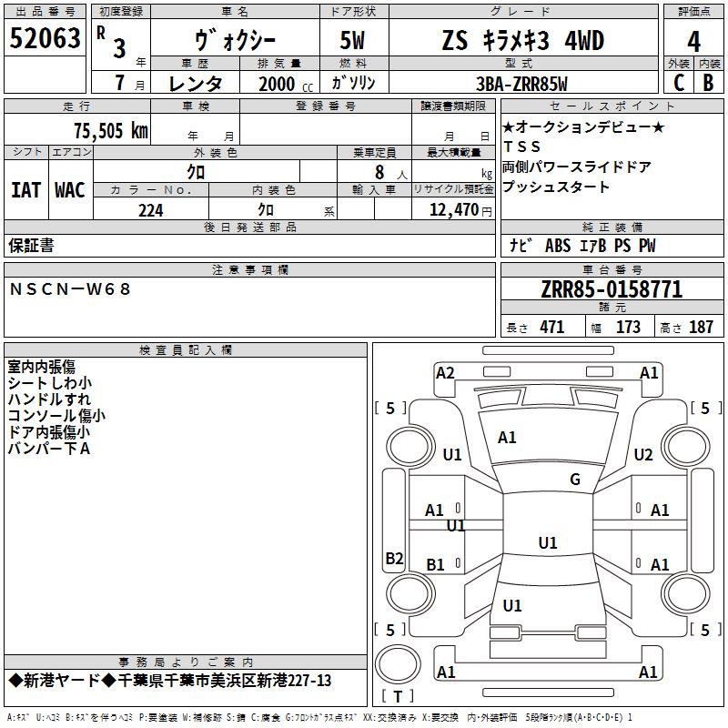Select the sales point ★オークションデビュー★
Image resolution: width=728 pixels, height=728 pixels.
583,126
